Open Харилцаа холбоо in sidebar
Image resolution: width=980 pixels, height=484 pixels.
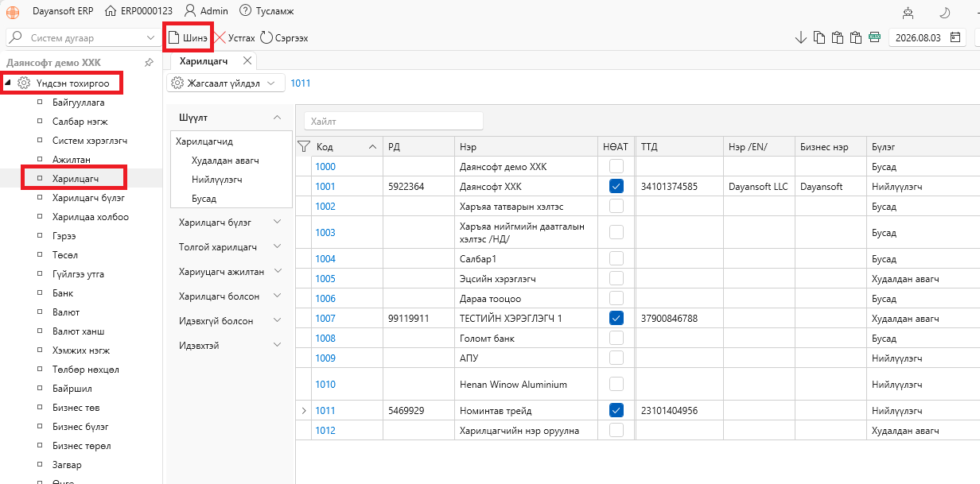(90, 217)
